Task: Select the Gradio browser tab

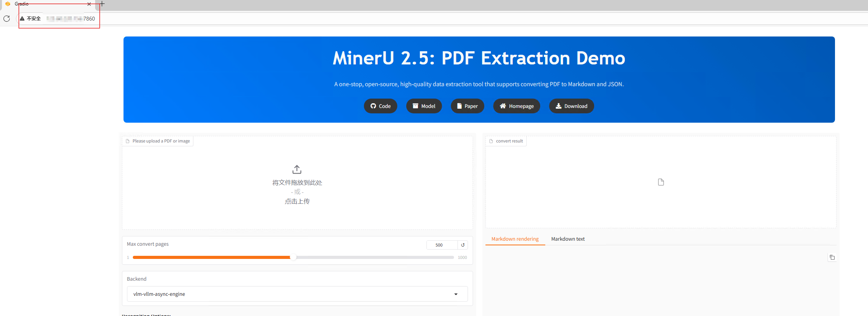Action: click(49, 4)
